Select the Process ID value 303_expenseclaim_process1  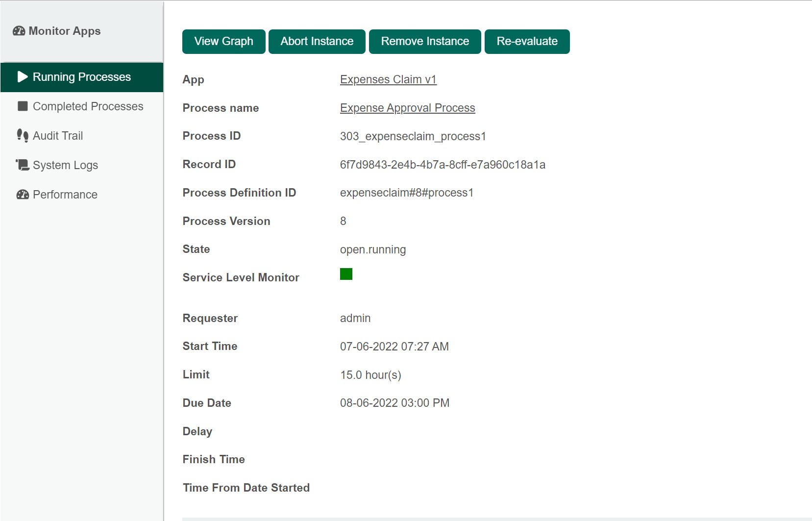pyautogui.click(x=413, y=136)
